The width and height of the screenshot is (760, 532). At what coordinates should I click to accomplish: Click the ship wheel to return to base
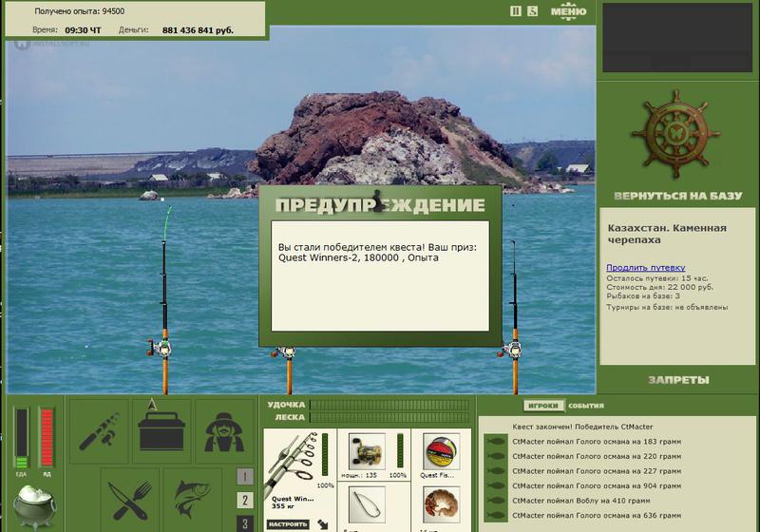click(x=674, y=134)
